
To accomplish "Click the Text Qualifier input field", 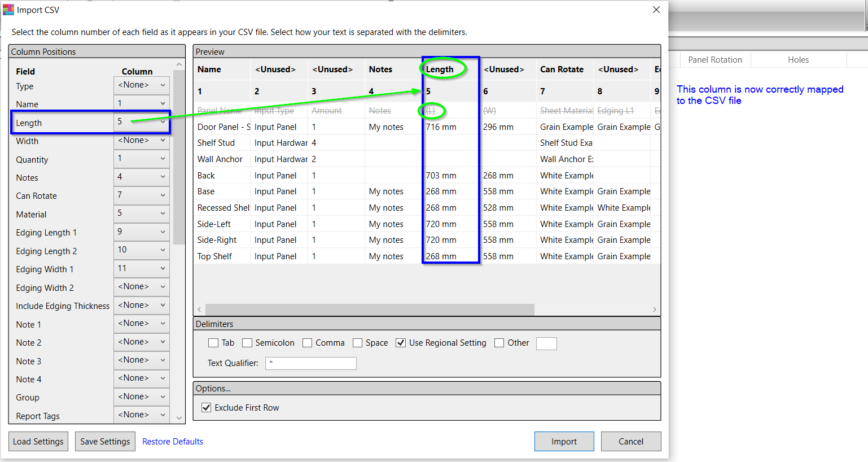I will [311, 363].
